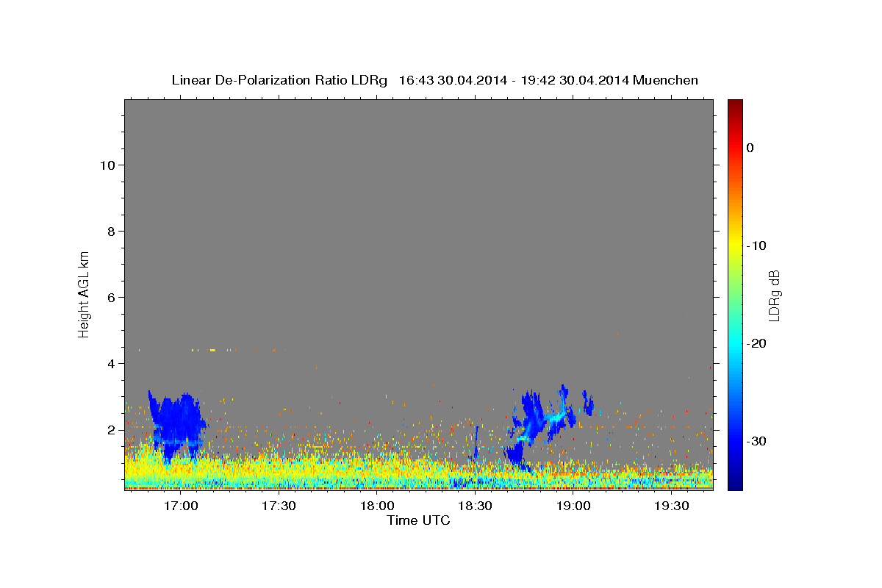882x588 pixels.
Task: Click the cyan -20 dB colorbar region
Action: pos(735,343)
